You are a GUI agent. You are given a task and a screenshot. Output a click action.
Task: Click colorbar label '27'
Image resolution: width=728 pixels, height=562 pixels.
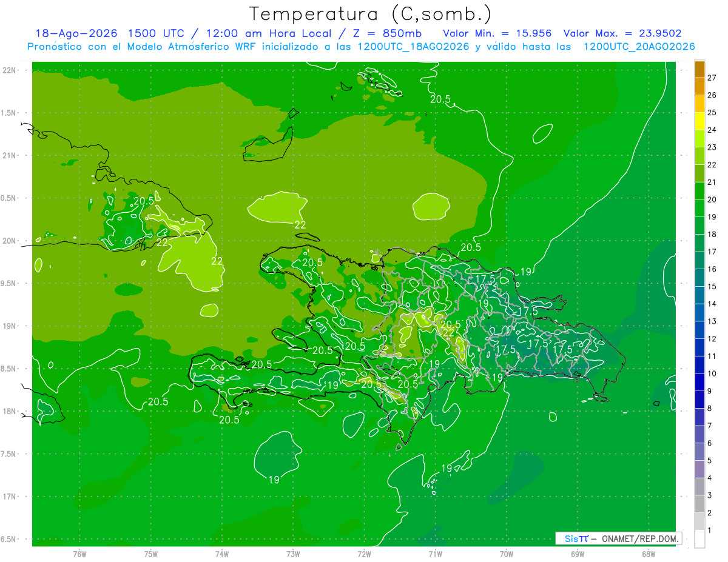click(x=712, y=78)
